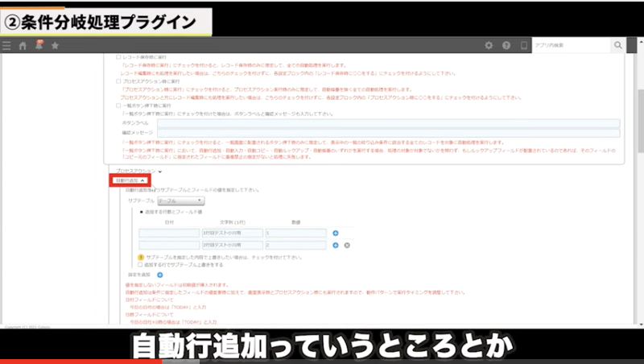Open the help question mark icon

click(506, 46)
